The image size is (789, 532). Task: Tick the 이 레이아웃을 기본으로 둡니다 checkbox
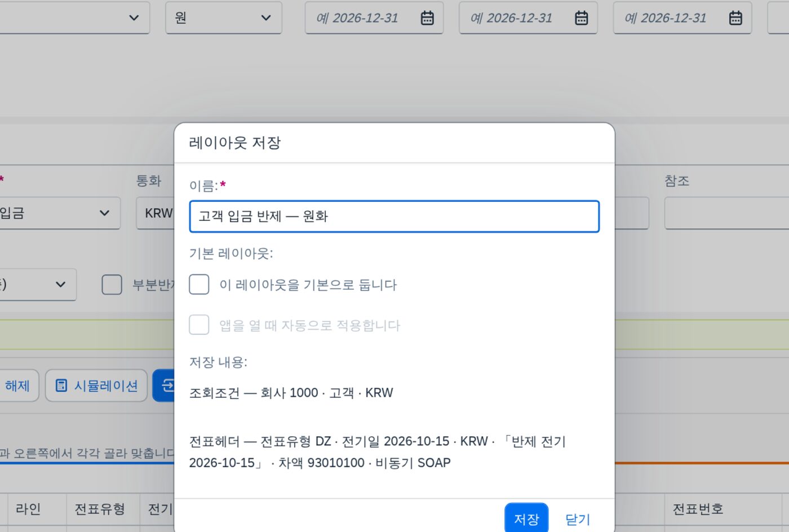[199, 285]
